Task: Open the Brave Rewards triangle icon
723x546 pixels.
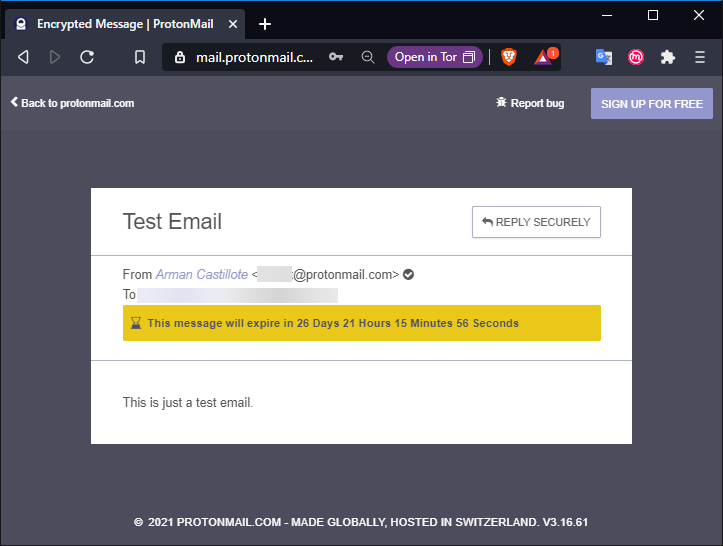Action: [x=545, y=57]
